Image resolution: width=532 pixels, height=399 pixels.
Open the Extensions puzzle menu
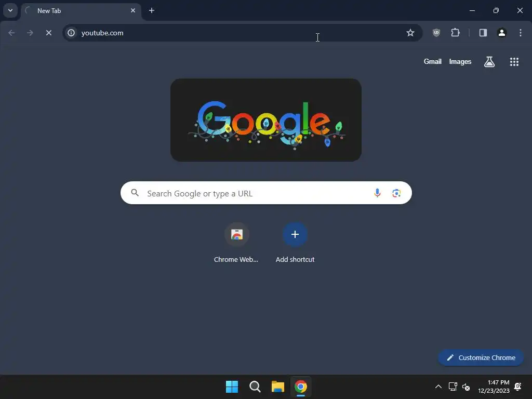coord(455,33)
